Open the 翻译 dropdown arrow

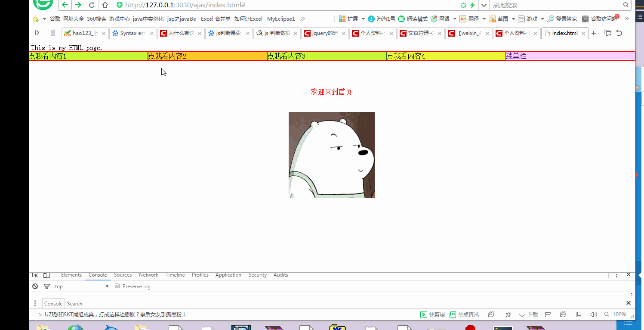tap(484, 19)
